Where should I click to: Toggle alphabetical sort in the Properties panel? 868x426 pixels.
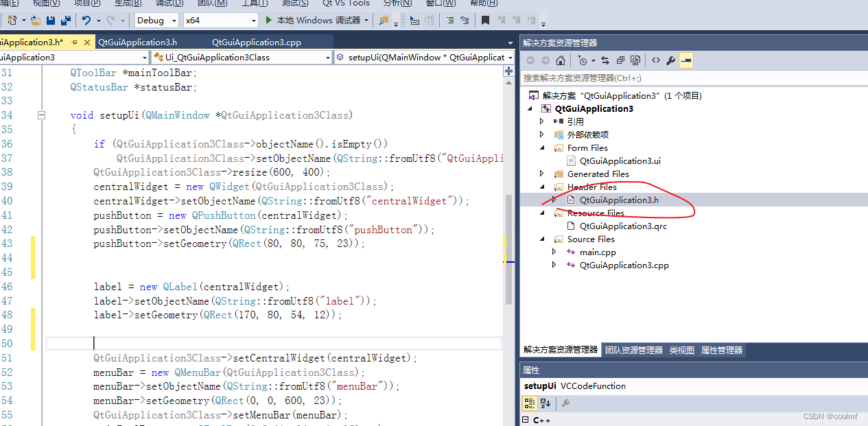coord(546,403)
